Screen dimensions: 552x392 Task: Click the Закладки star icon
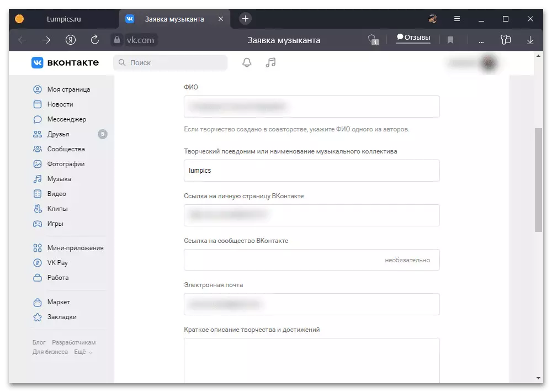click(38, 317)
